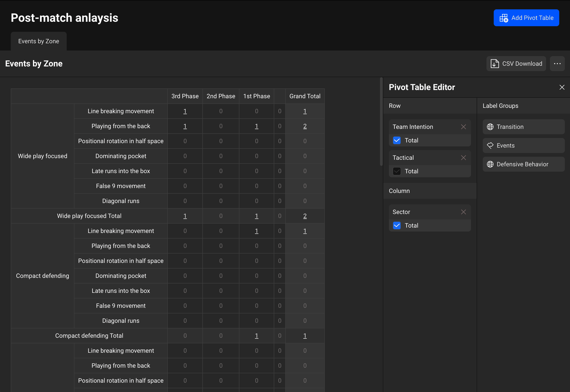Enable Total checkbox under Tactical
This screenshot has width=570, height=392.
coord(397,171)
